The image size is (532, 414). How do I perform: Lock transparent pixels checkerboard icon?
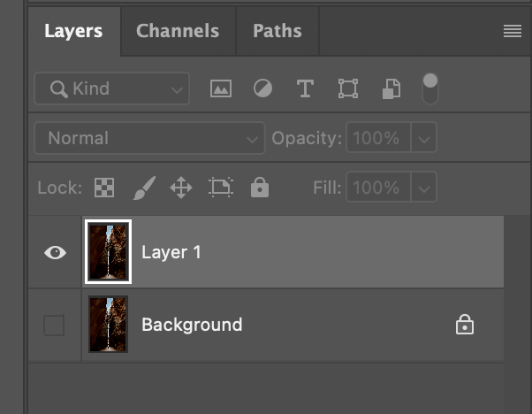click(x=104, y=188)
